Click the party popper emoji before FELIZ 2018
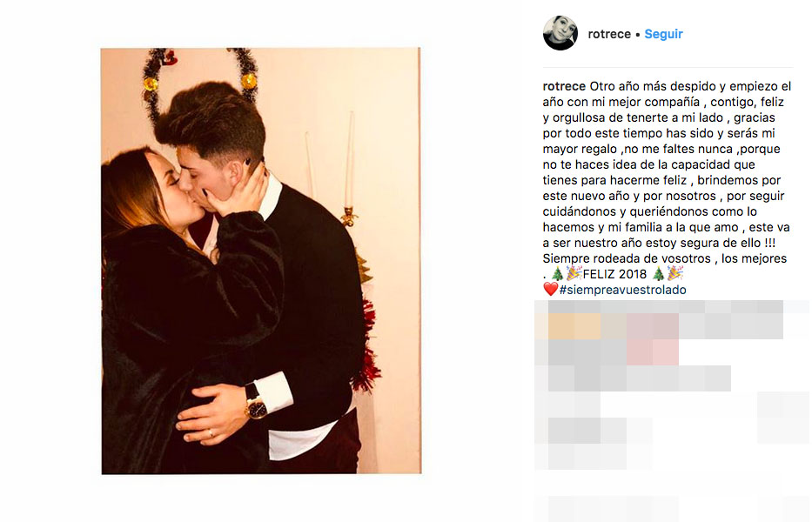The image size is (812, 522). pyautogui.click(x=574, y=273)
